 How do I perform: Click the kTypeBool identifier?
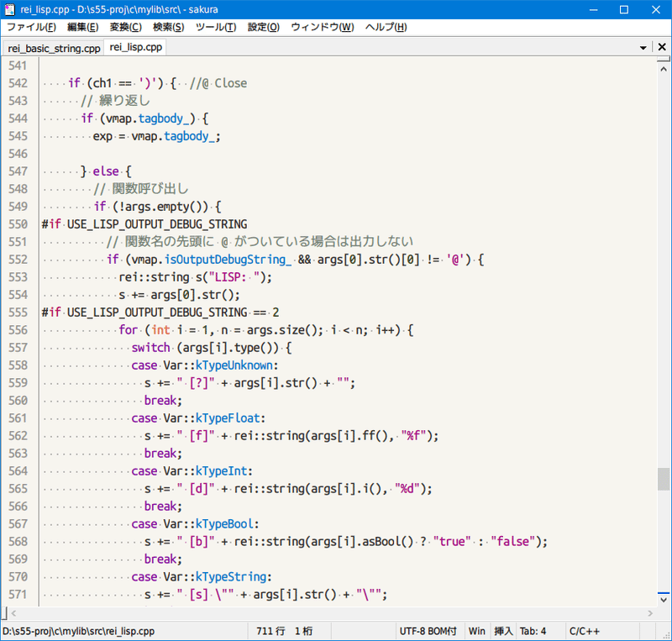point(224,524)
